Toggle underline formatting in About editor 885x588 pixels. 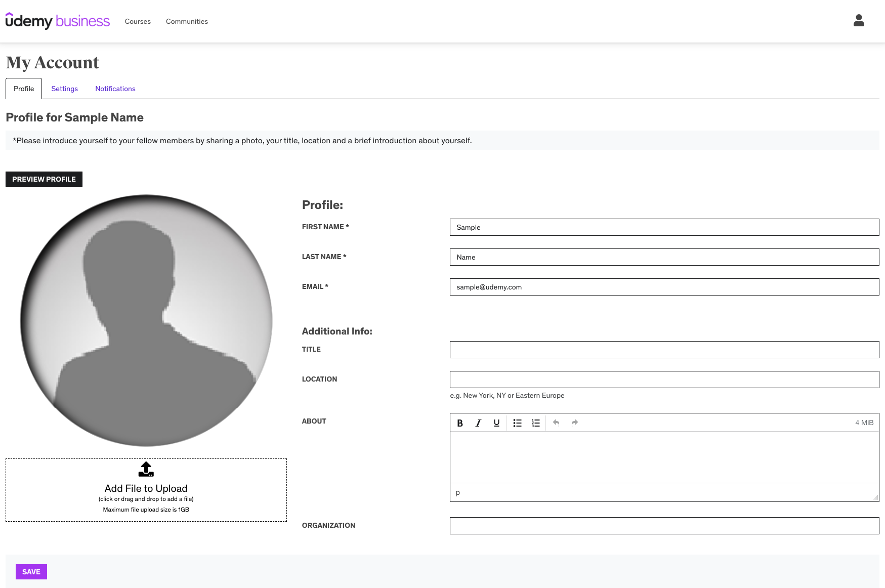pyautogui.click(x=496, y=423)
